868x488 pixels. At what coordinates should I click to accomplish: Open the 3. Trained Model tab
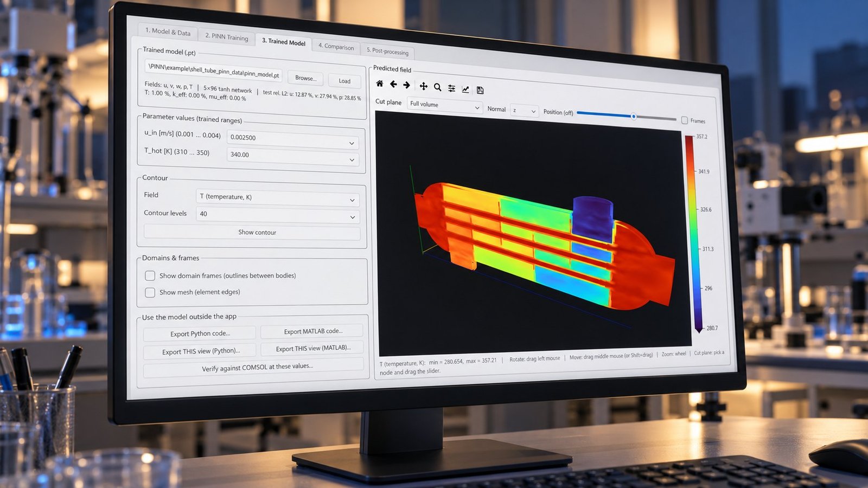click(x=283, y=42)
